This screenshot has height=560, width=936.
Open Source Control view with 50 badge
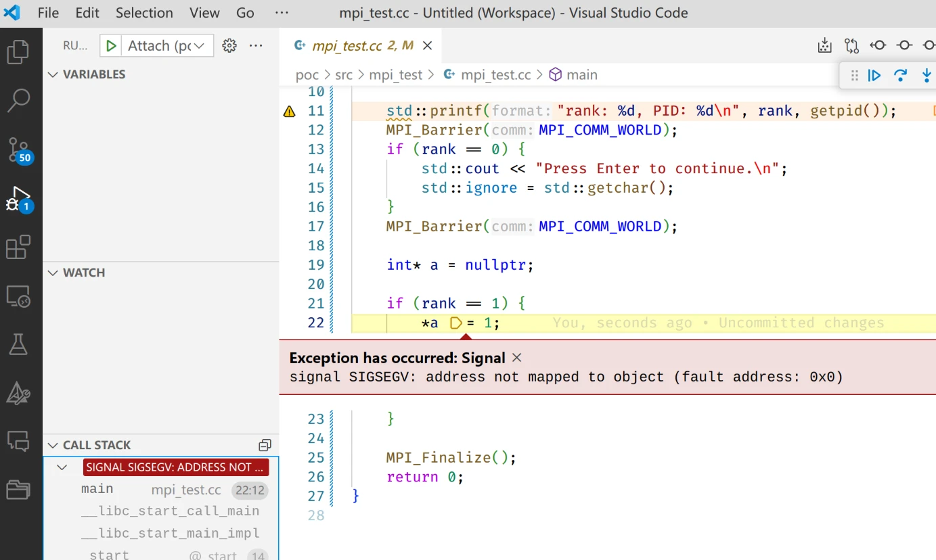click(18, 149)
